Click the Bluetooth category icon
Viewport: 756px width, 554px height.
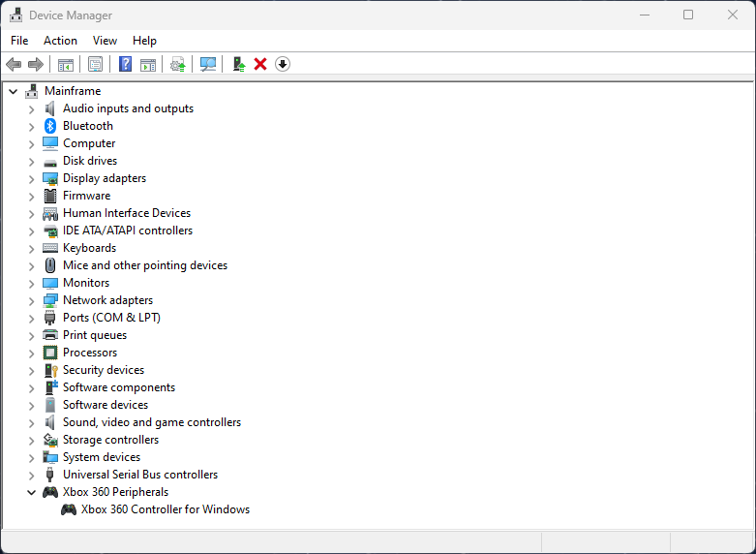tap(50, 126)
